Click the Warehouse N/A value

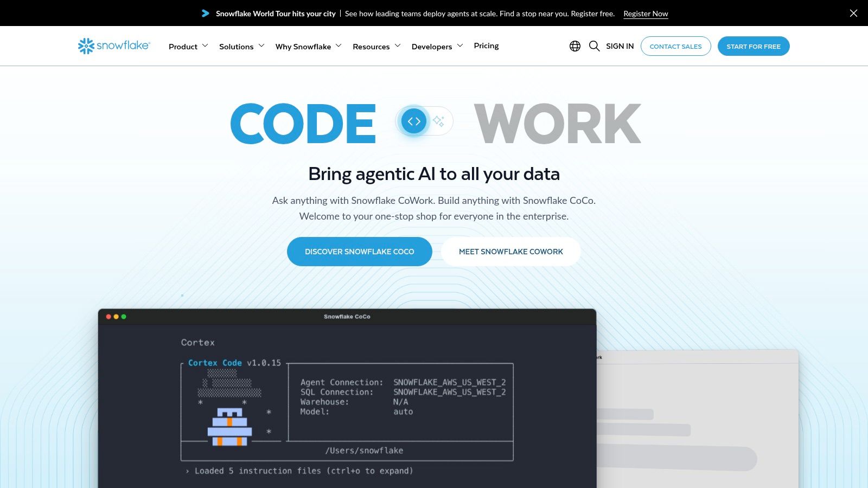[x=401, y=402]
